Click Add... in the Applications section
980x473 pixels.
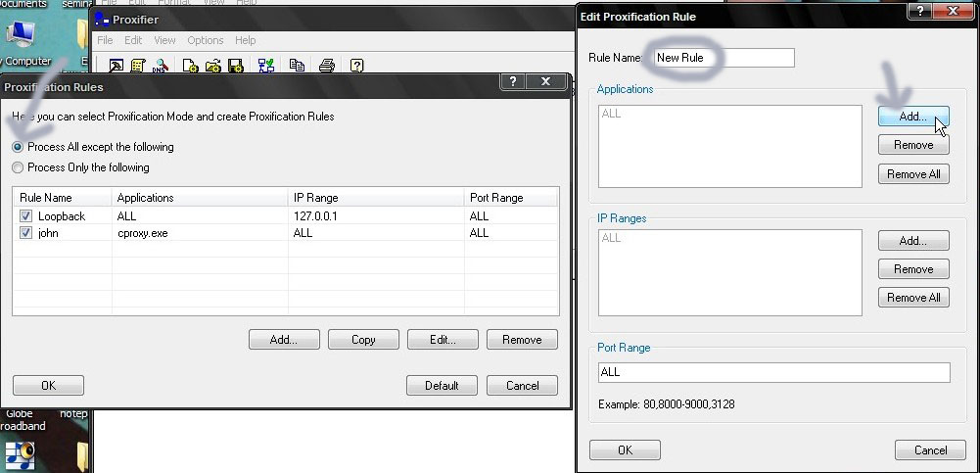(x=913, y=117)
